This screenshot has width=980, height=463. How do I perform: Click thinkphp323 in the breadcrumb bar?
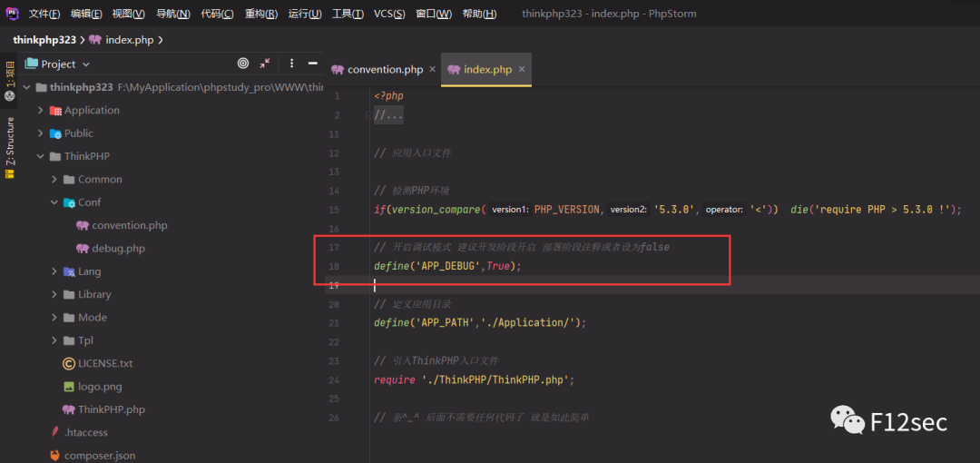click(x=44, y=40)
